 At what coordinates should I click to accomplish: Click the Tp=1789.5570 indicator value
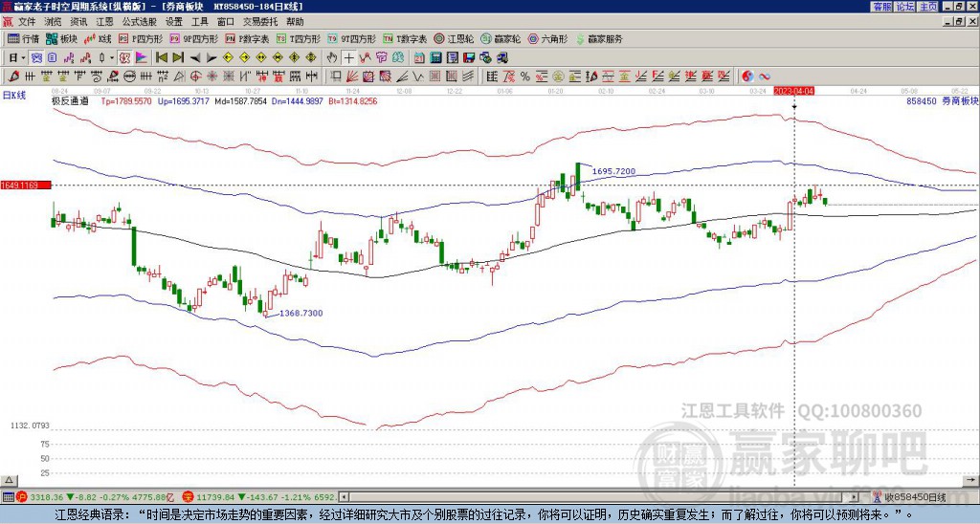click(126, 100)
